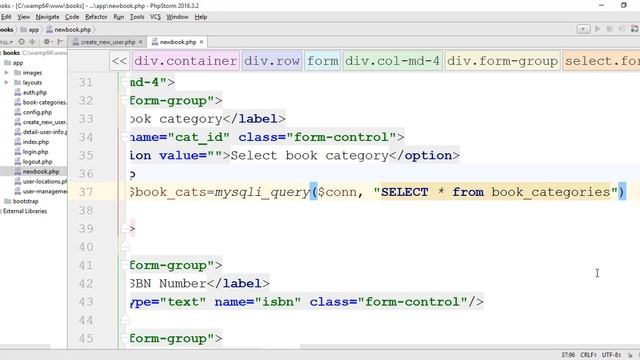
Task: Open the Run menu
Action: (x=119, y=17)
